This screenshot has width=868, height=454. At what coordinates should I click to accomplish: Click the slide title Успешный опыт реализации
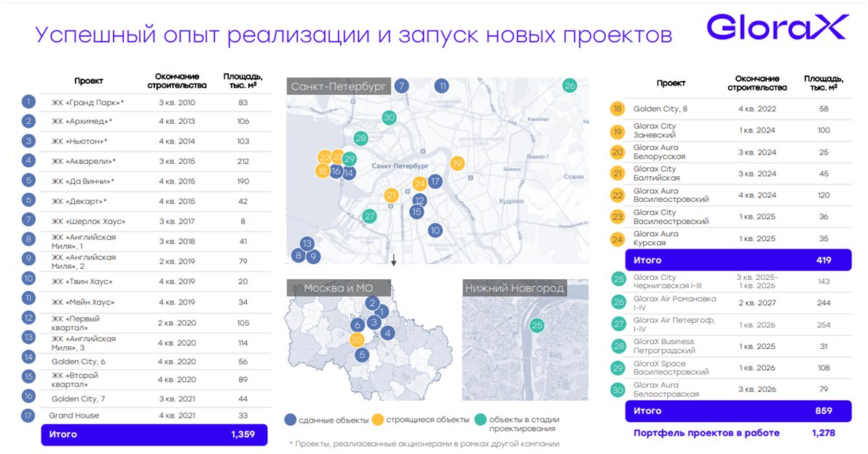point(354,34)
